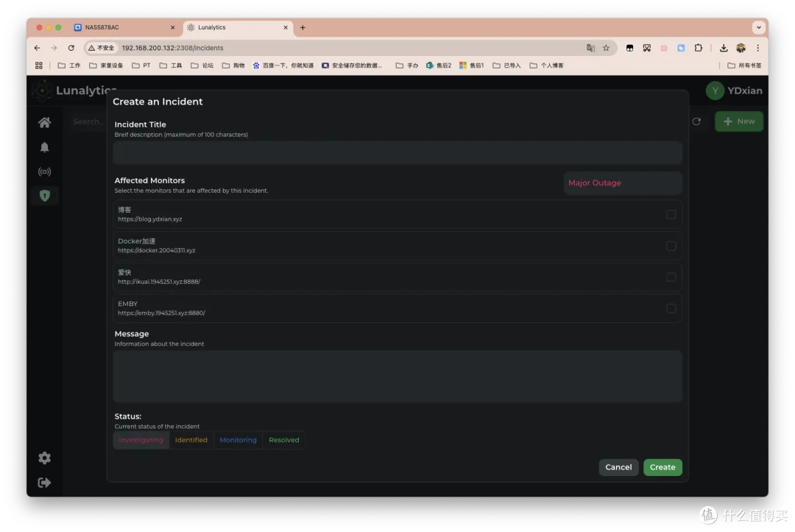Open the status pages broadcast icon
795x532 pixels.
pos(45,171)
